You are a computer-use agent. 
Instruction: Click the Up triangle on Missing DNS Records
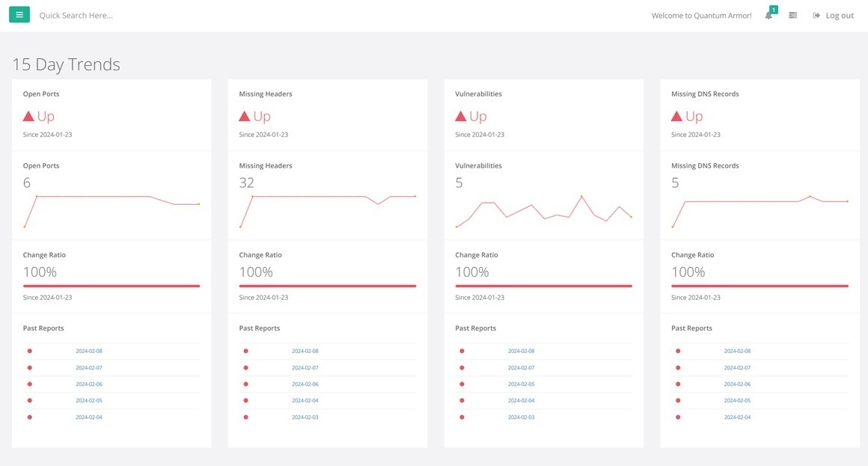(676, 115)
